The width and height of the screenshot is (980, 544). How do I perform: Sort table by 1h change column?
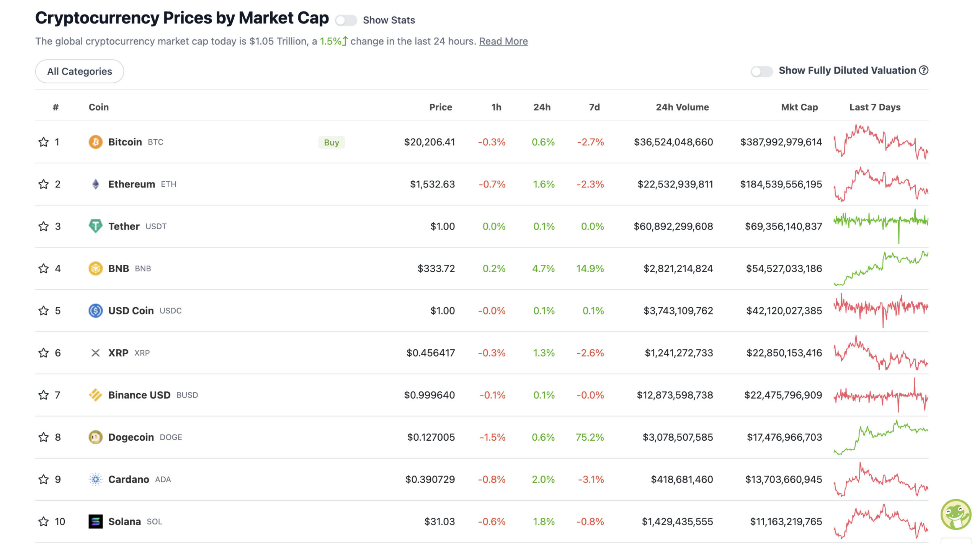pos(496,107)
